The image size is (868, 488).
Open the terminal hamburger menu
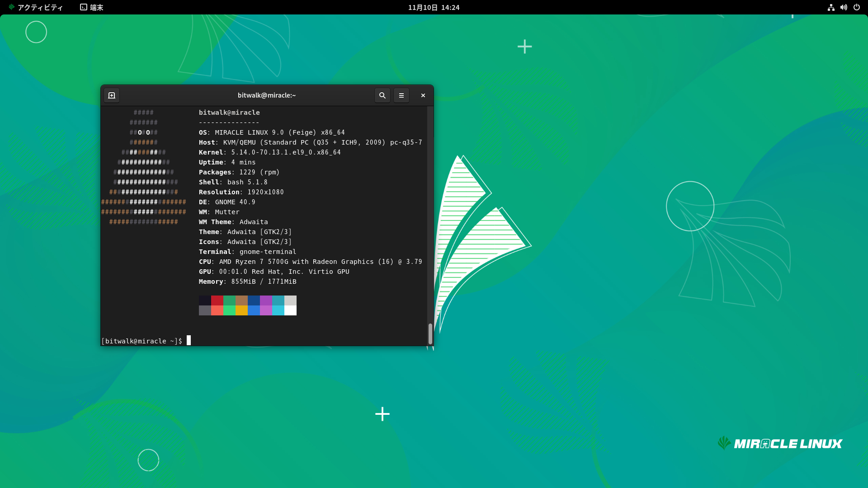coord(401,95)
